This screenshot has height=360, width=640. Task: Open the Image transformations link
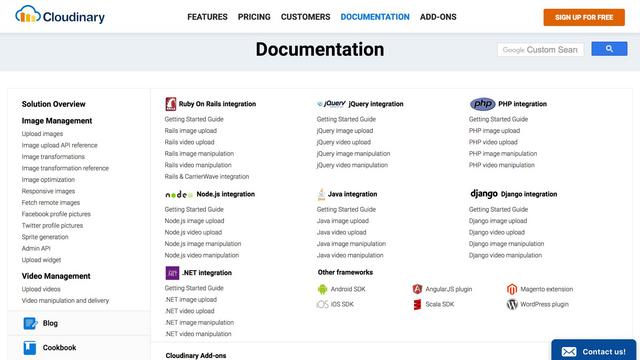(x=53, y=157)
